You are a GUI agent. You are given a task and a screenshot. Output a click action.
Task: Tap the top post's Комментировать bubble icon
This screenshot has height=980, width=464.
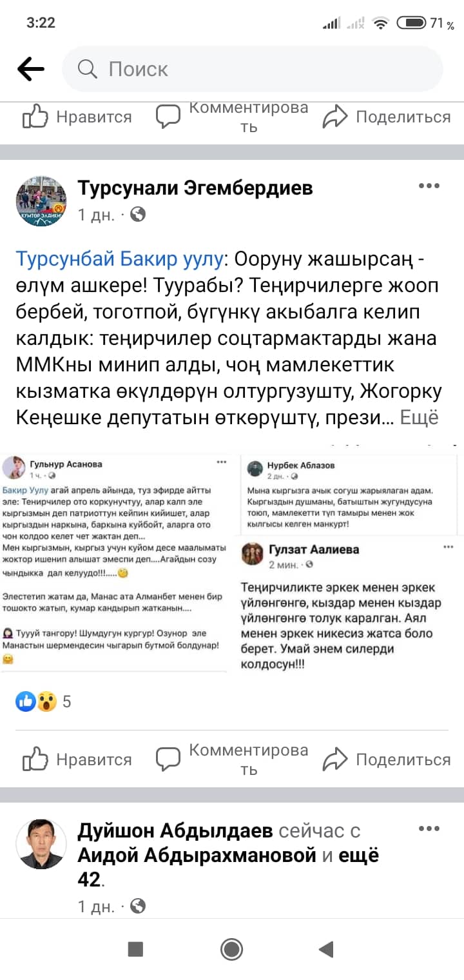tap(169, 117)
